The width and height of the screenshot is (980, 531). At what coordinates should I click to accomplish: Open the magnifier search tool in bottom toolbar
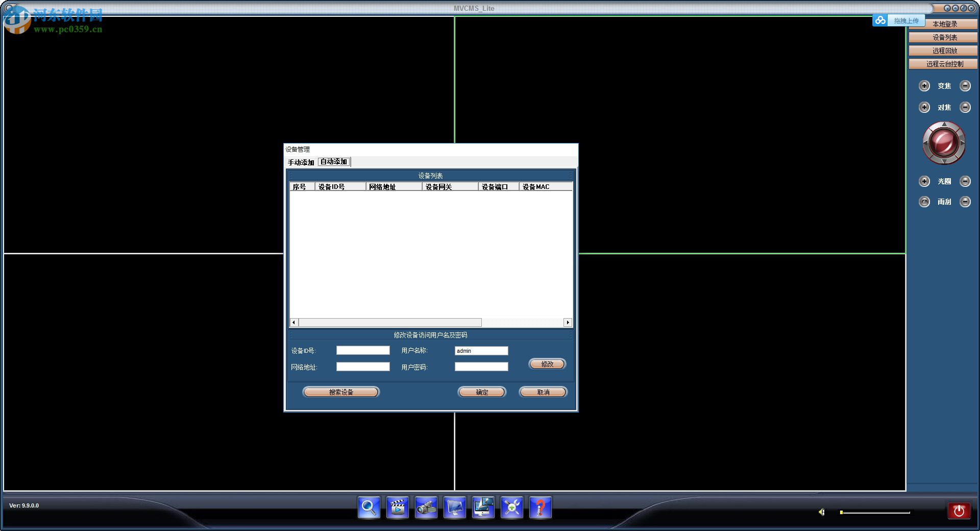coord(369,508)
